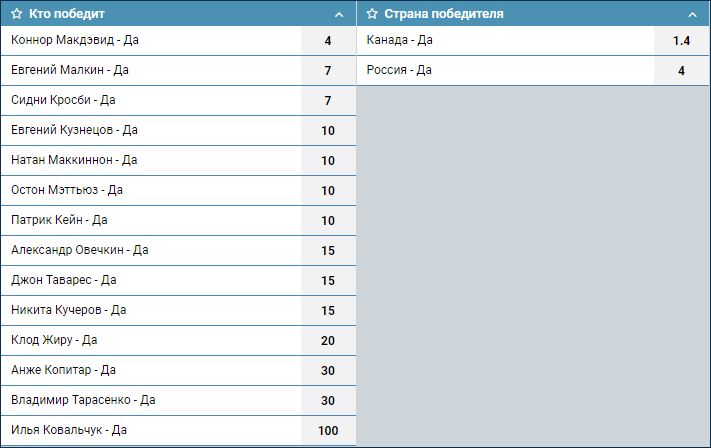Select Канада odds 1.4

682,41
